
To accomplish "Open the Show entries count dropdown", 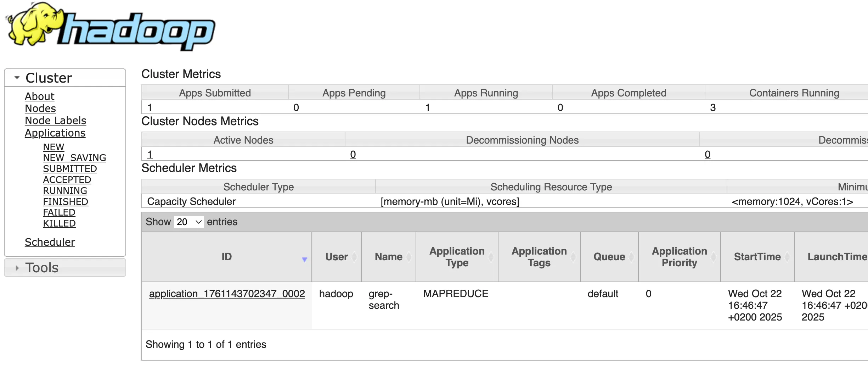I will pyautogui.click(x=189, y=222).
